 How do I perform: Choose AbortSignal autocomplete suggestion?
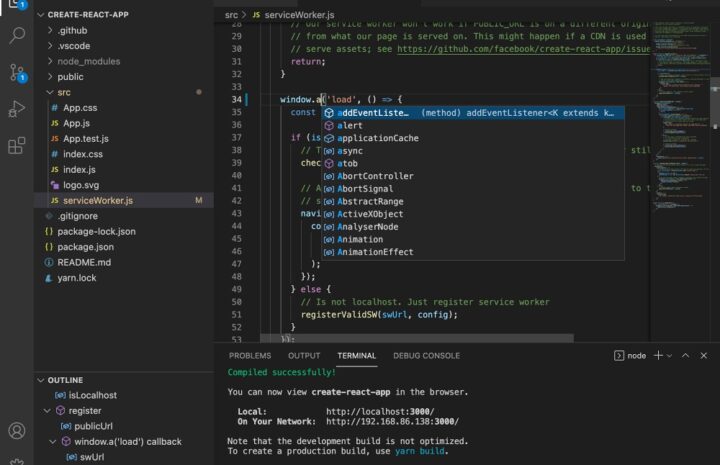tap(472, 189)
